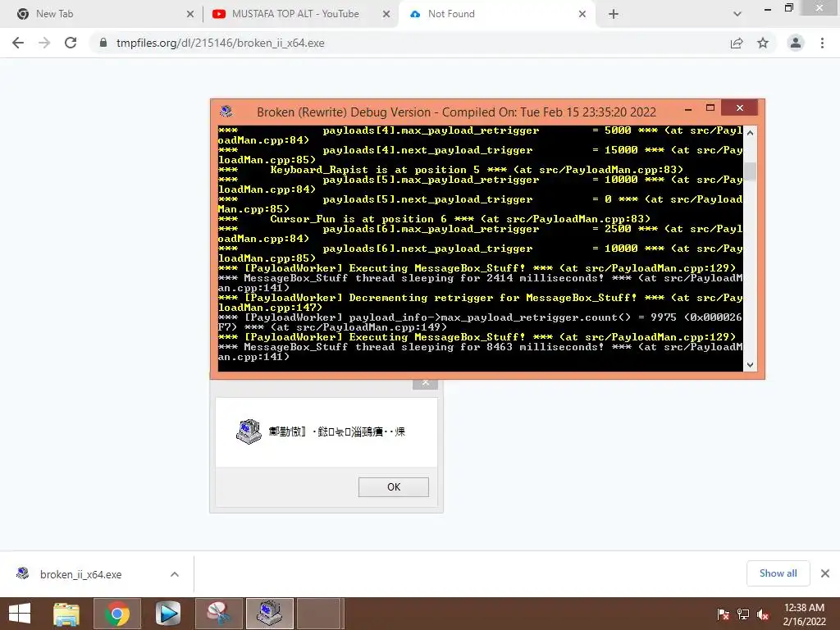The width and height of the screenshot is (840, 630).
Task: Close the Not Found tab
Action: (582, 14)
